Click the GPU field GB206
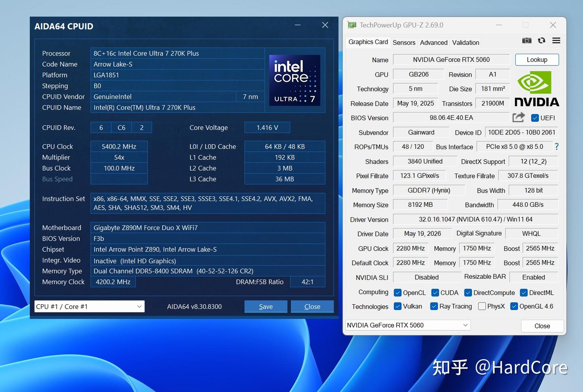This screenshot has width=583, height=392. [x=419, y=74]
